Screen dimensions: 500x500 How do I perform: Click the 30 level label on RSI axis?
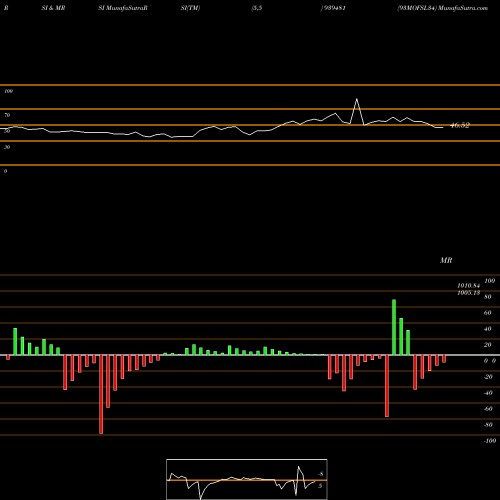7,147
